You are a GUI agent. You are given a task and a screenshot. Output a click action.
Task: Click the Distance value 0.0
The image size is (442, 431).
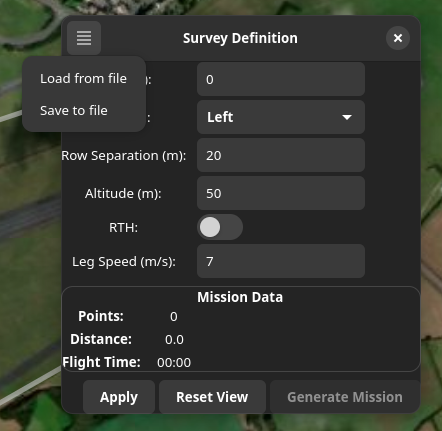click(x=174, y=340)
